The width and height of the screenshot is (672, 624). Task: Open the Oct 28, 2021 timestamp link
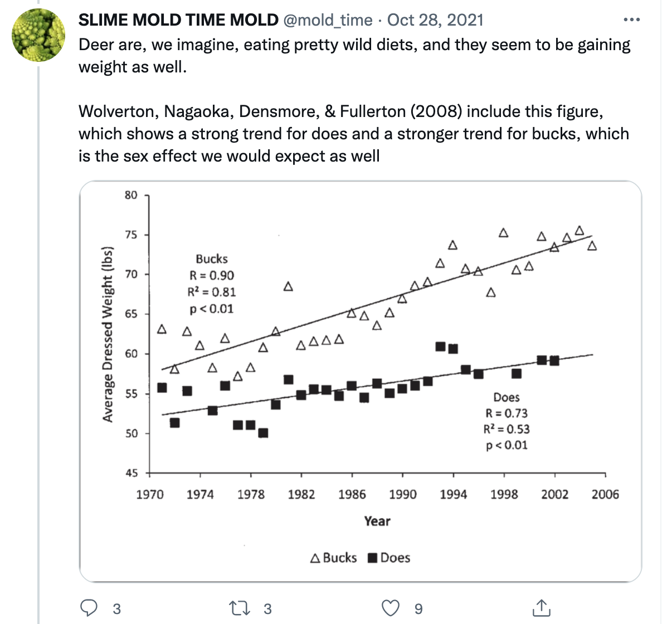(x=435, y=20)
